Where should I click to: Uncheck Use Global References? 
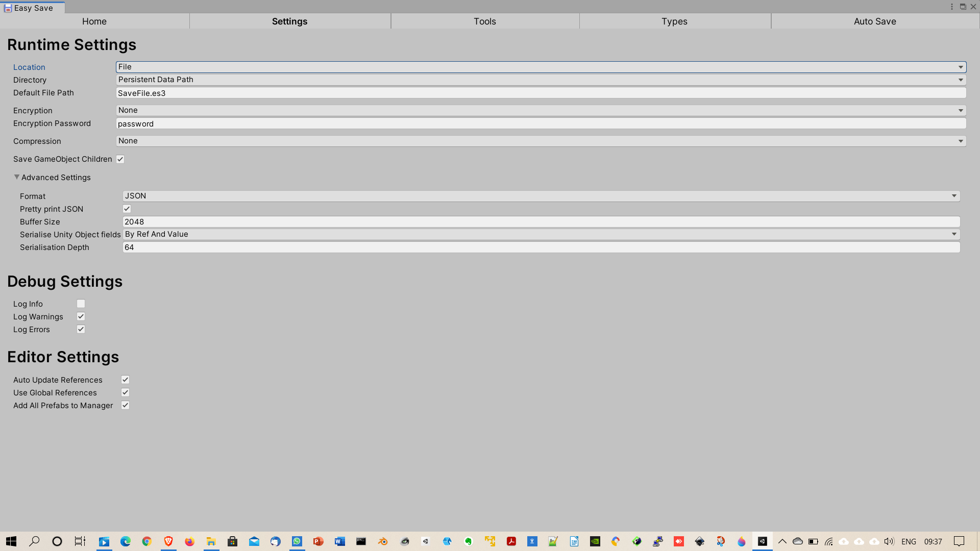(125, 392)
